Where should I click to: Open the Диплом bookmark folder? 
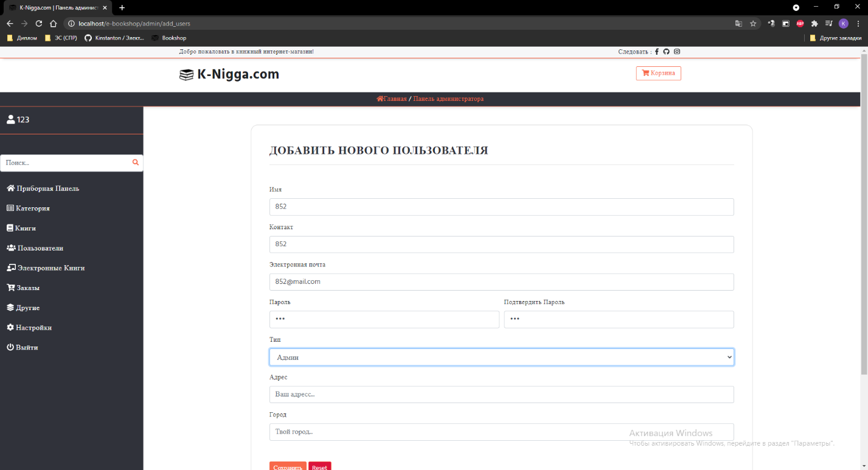[x=22, y=38]
